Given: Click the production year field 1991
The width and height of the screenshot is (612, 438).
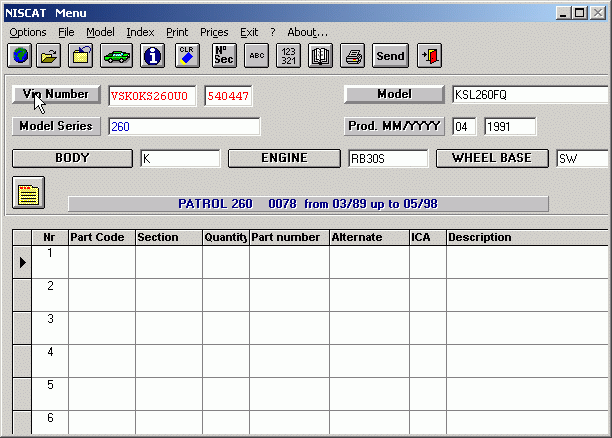Looking at the screenshot, I should pos(510,126).
